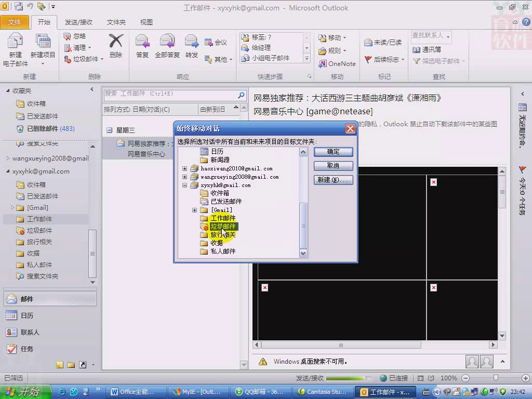The image size is (532, 399).
Task: Open QQ邮箱 taskbar window
Action: (260, 392)
